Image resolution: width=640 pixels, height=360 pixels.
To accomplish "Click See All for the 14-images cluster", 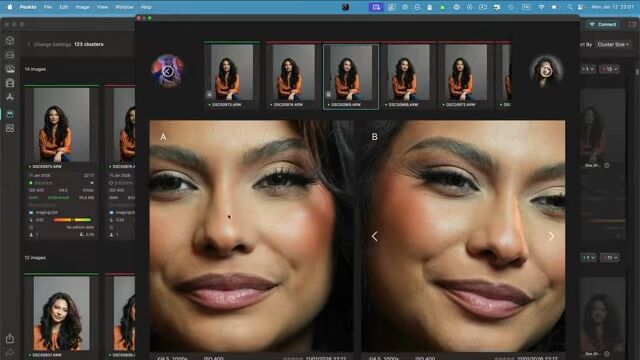I will (593, 165).
